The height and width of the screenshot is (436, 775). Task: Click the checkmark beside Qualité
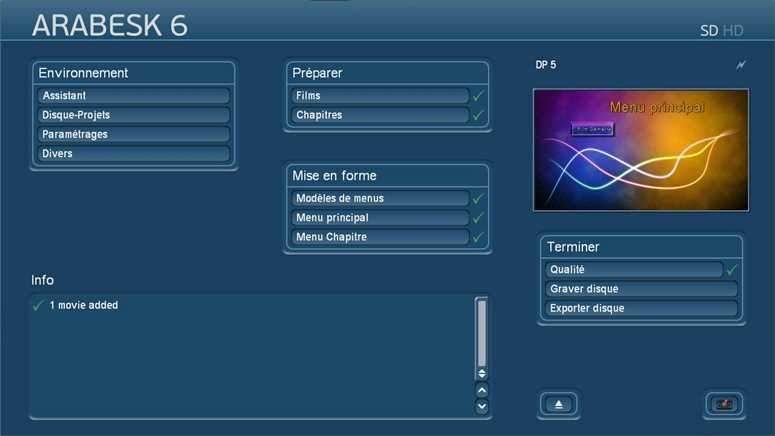click(x=732, y=270)
